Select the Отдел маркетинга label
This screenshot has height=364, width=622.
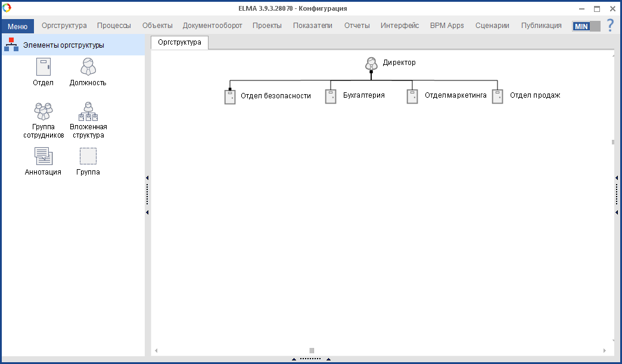click(455, 95)
